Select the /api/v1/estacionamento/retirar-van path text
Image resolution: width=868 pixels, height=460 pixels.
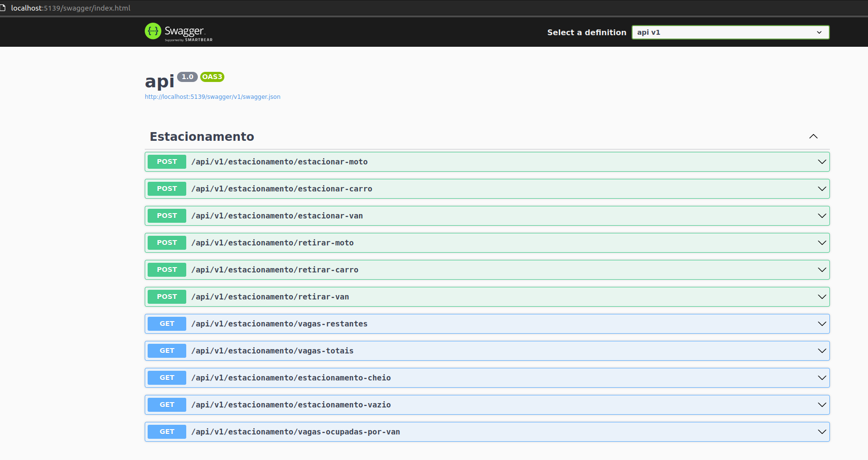(270, 297)
